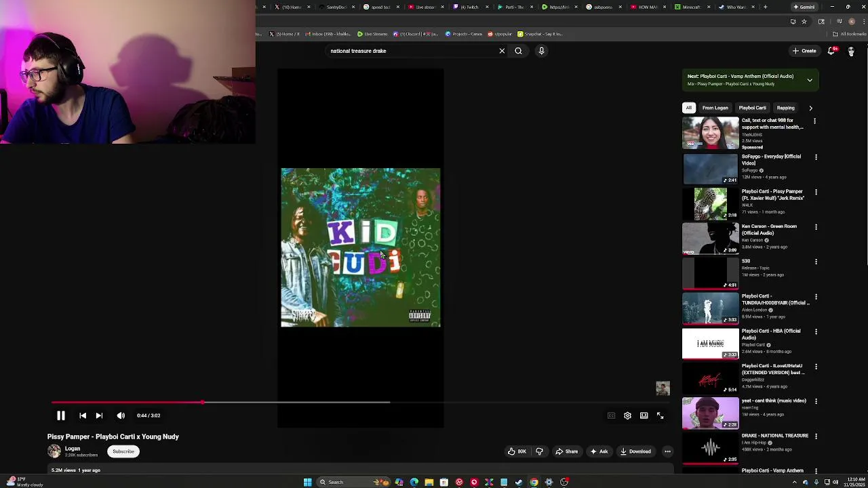Open the Inbox bookmark
This screenshot has width=868, height=488.
(328, 34)
